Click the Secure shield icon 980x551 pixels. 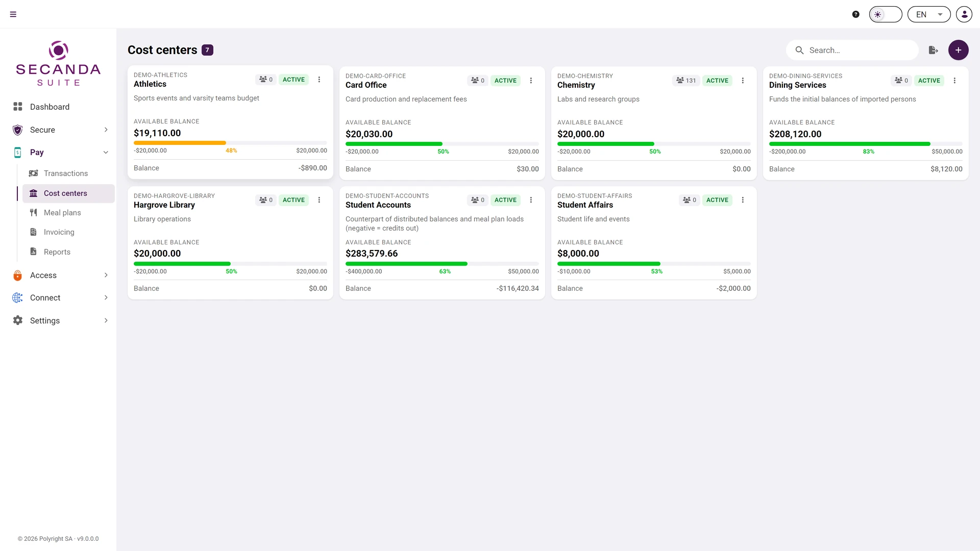[18, 130]
